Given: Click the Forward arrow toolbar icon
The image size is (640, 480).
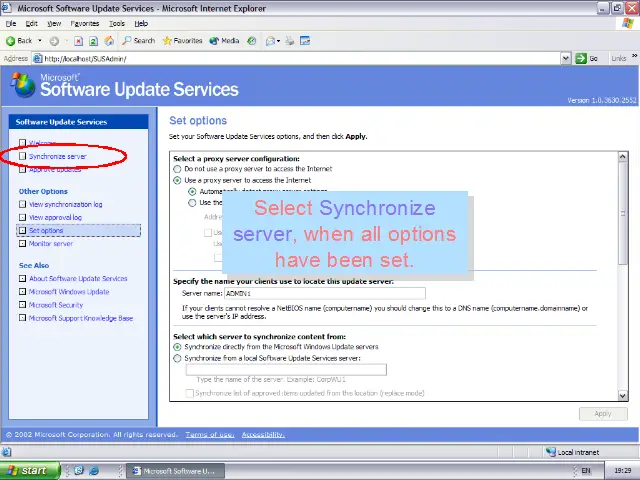Looking at the screenshot, I should [x=54, y=41].
